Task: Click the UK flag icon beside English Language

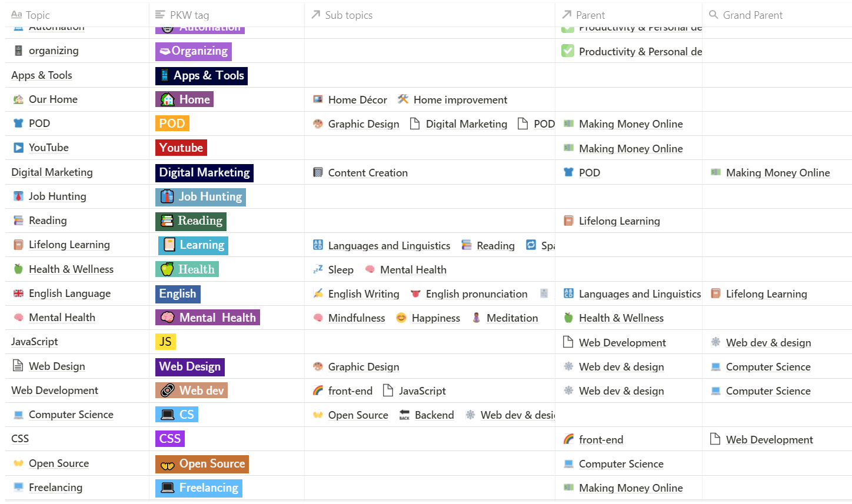Action: [x=18, y=293]
